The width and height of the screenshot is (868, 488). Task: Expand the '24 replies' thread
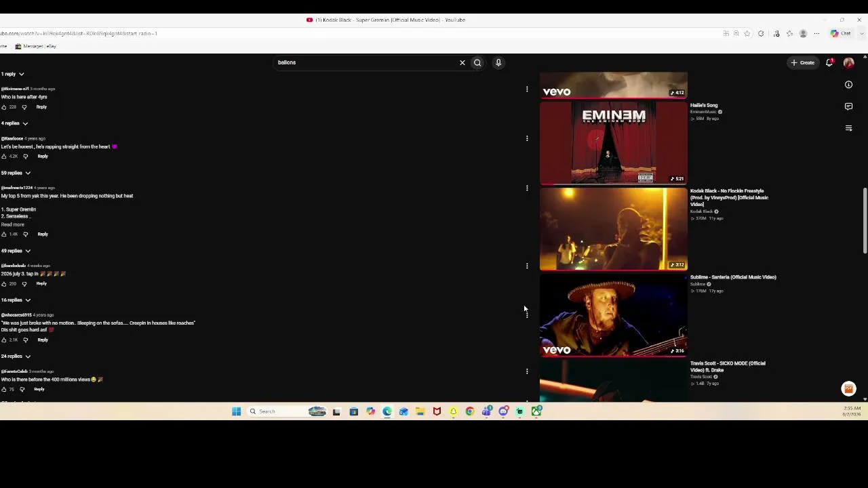pos(16,356)
